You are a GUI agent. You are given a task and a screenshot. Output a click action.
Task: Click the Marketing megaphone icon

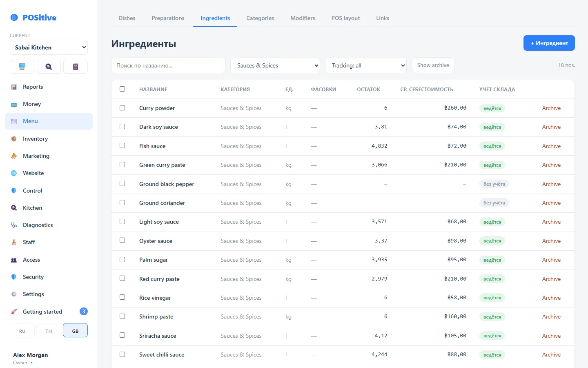pyautogui.click(x=14, y=156)
